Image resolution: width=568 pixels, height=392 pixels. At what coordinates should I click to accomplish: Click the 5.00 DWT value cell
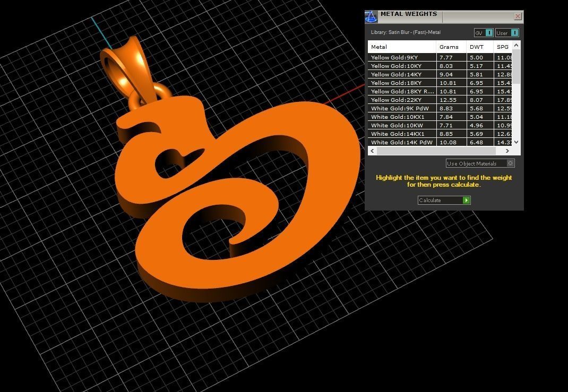pos(480,57)
